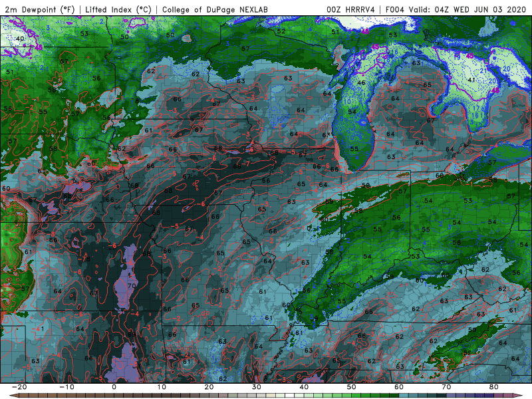Click the "10" label below the map

click(162, 387)
